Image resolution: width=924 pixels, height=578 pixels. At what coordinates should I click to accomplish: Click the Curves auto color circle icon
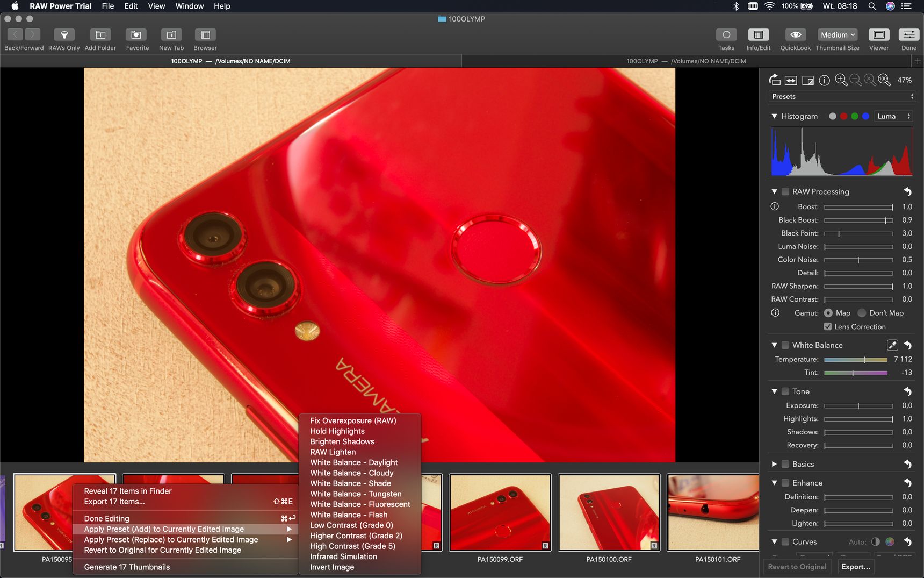point(890,542)
